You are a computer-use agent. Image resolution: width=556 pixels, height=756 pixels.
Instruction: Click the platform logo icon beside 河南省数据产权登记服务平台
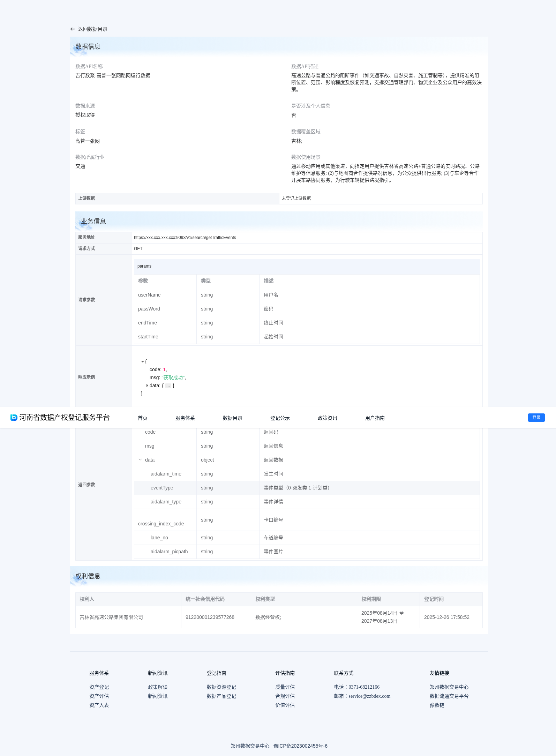click(x=14, y=418)
